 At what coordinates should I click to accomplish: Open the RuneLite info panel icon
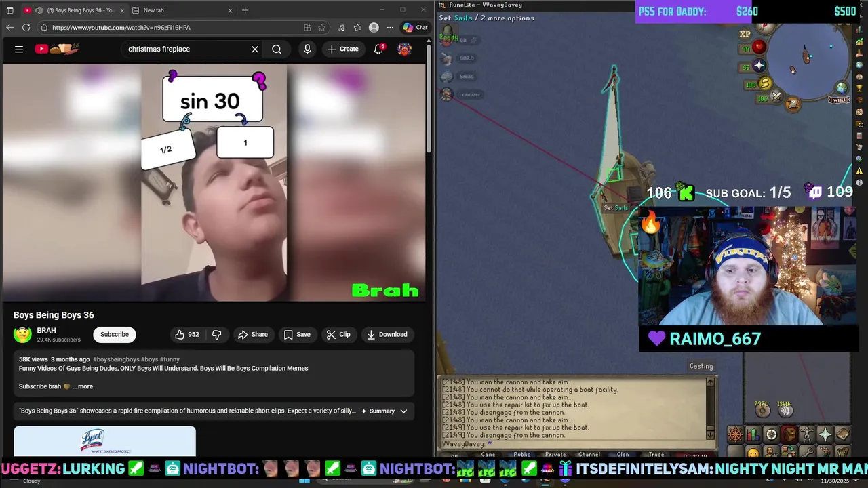pyautogui.click(x=859, y=182)
